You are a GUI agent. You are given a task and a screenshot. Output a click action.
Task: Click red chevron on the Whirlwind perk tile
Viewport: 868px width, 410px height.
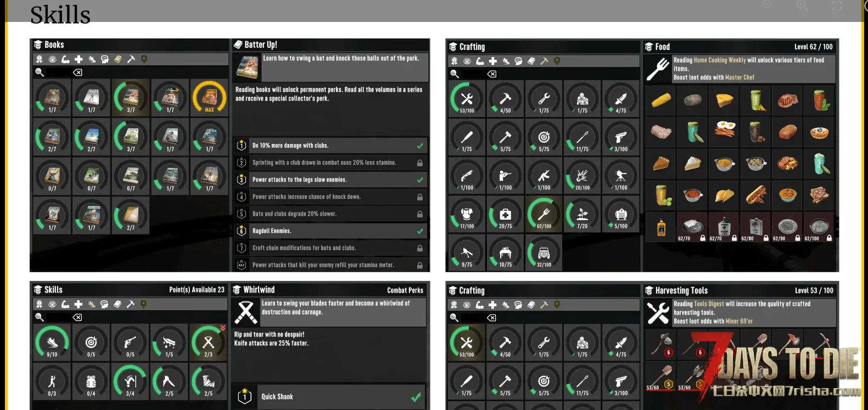223,328
